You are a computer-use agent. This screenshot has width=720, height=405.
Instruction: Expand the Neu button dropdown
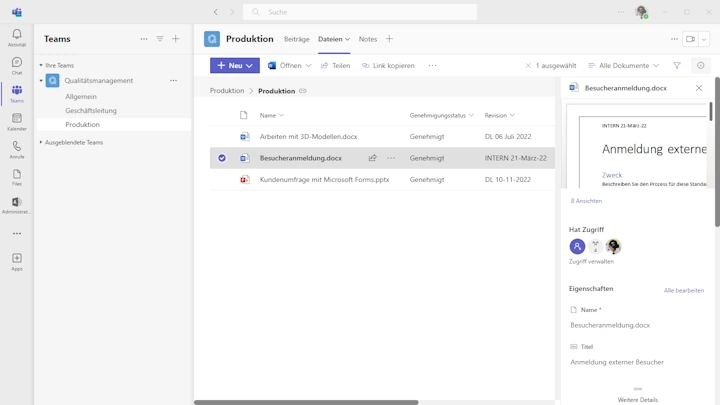pyautogui.click(x=251, y=66)
